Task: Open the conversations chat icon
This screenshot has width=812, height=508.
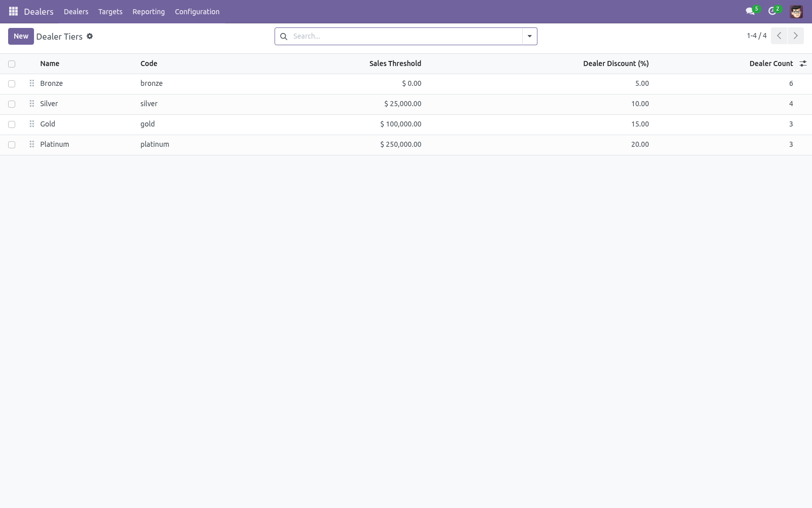Action: click(750, 11)
